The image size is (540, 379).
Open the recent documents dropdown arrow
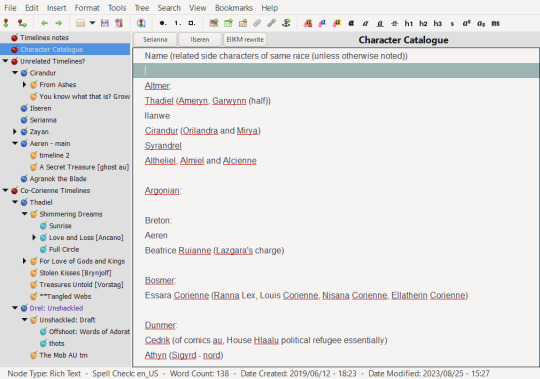[x=92, y=23]
